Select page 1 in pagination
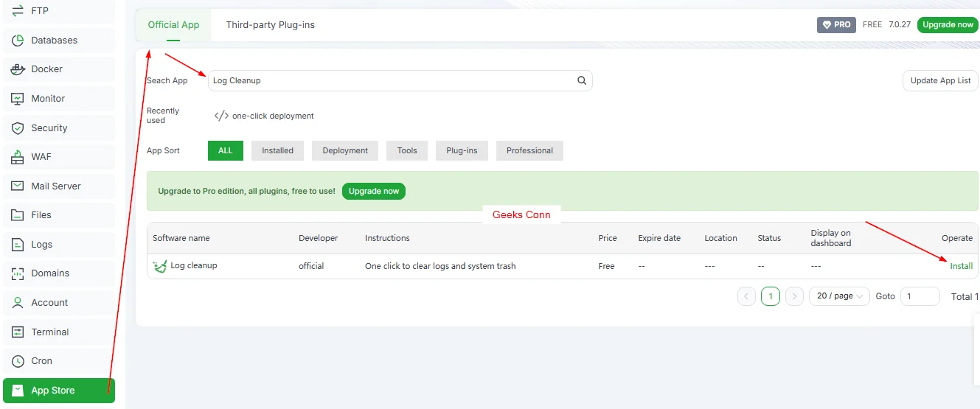The height and width of the screenshot is (409, 980). coord(770,296)
